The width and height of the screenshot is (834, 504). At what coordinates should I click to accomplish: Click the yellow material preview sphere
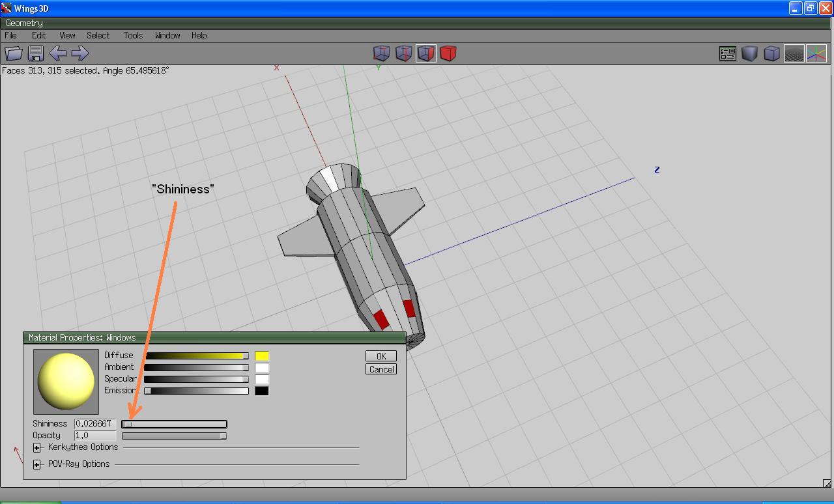pyautogui.click(x=66, y=382)
